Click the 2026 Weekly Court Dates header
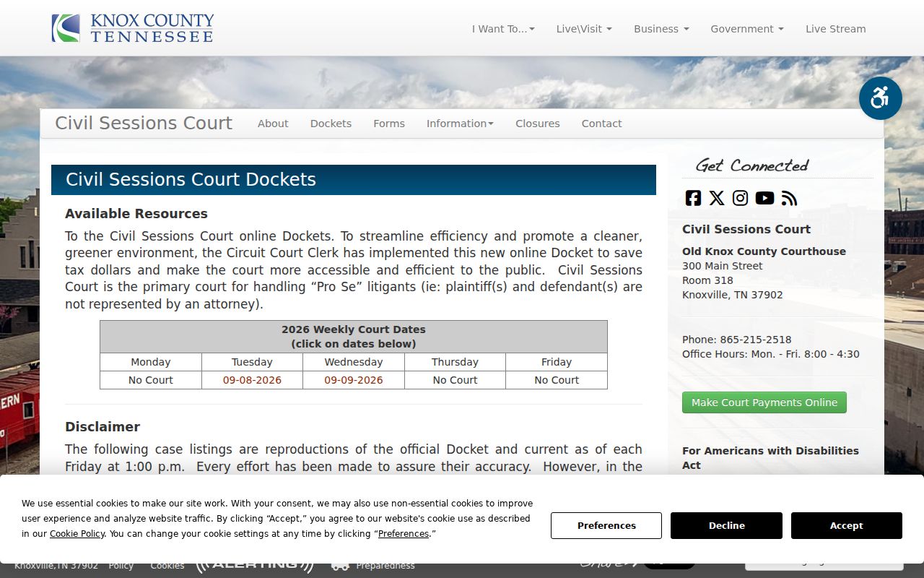Screen dimensions: 924x578 point(354,337)
